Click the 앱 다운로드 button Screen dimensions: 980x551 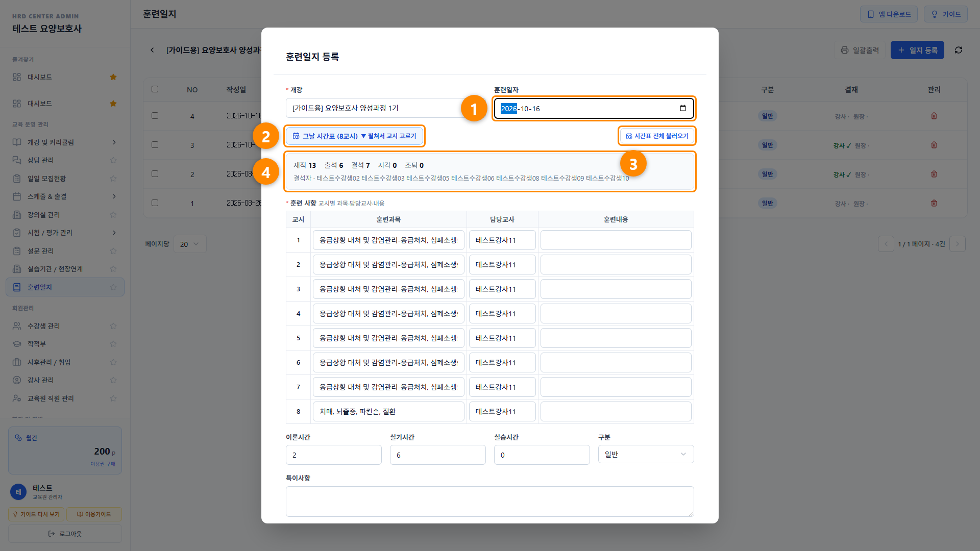tap(889, 14)
